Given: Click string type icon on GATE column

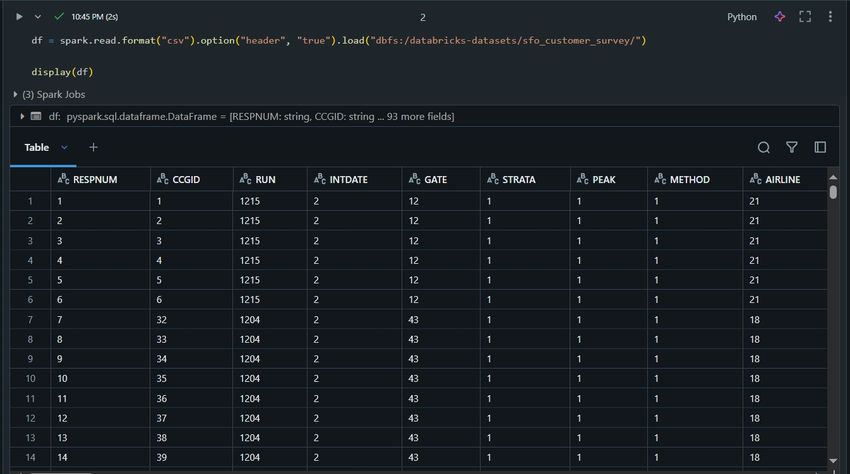Looking at the screenshot, I should pos(415,179).
